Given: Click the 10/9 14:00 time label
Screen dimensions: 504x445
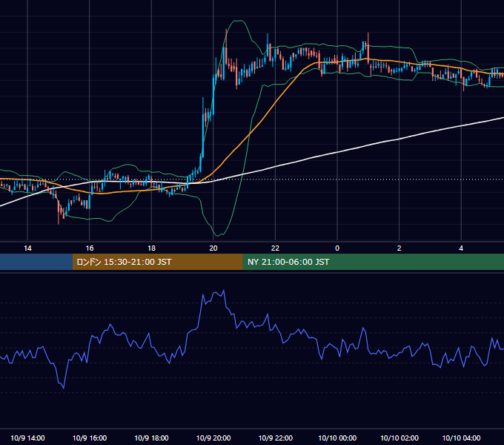Looking at the screenshot, I should 27,438.
